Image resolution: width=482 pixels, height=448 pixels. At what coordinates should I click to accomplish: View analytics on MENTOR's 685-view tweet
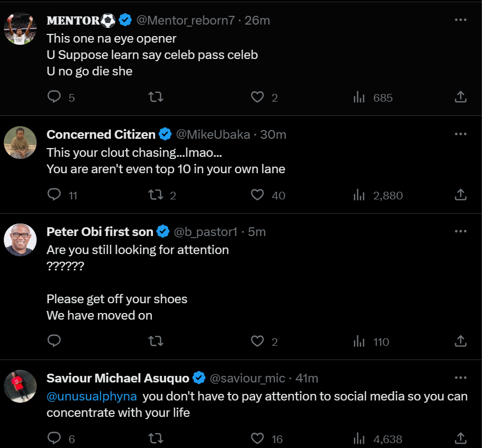point(359,97)
